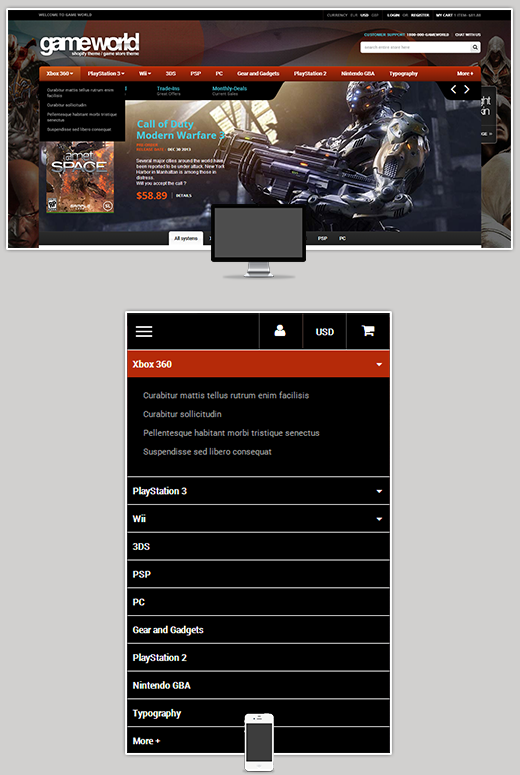The height and width of the screenshot is (775, 520).
Task: Tap PSP in the mobile menu
Action: pyautogui.click(x=258, y=574)
